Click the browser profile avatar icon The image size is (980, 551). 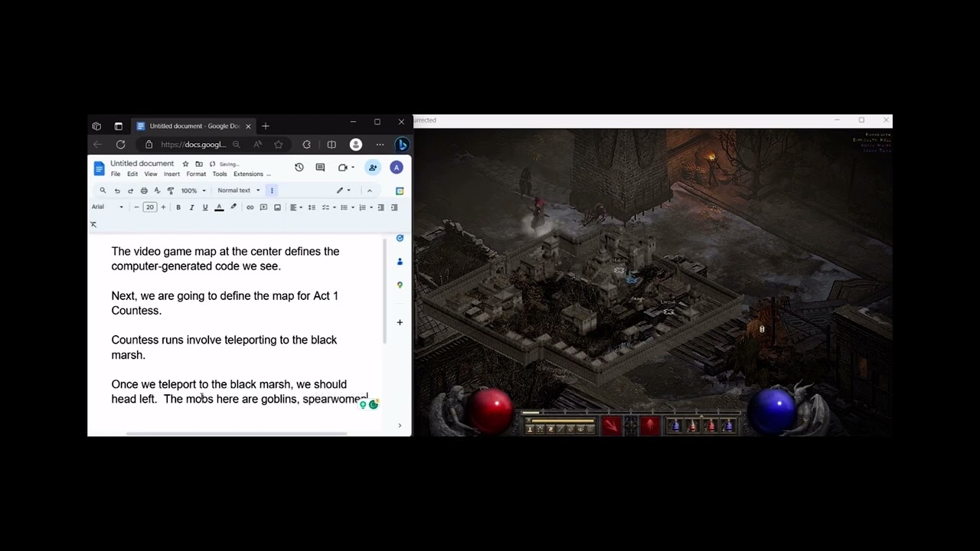355,145
